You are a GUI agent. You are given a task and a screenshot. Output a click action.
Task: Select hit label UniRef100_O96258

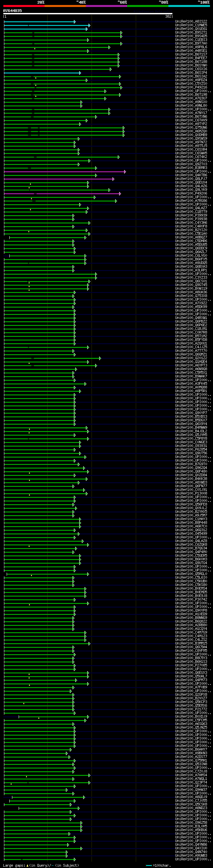coord(191,822)
